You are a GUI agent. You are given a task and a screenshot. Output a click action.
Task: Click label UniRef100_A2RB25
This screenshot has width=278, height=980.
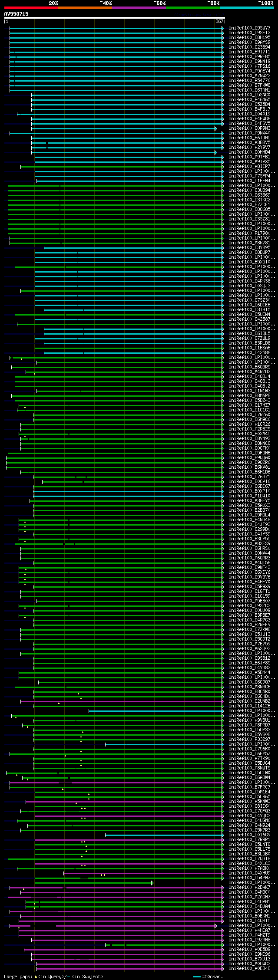[249, 429]
